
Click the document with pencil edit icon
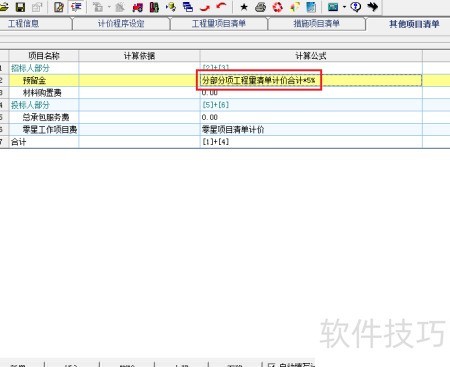pyautogui.click(x=59, y=7)
